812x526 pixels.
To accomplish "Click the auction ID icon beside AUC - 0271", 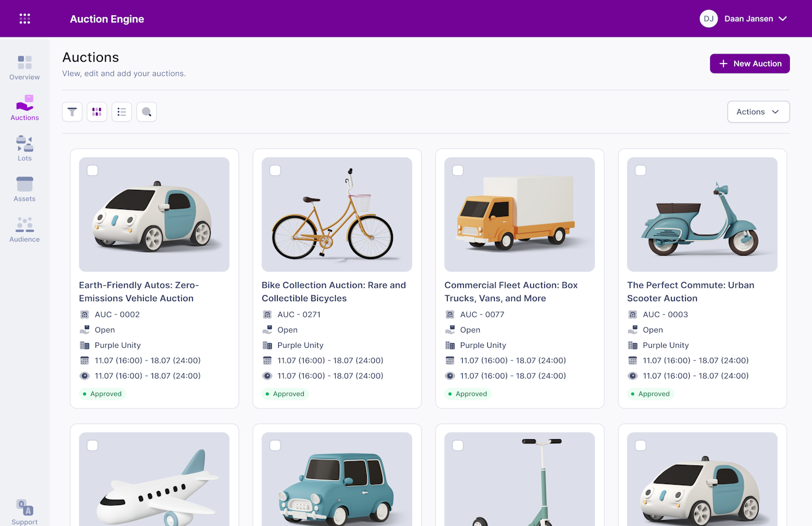I will 267,315.
